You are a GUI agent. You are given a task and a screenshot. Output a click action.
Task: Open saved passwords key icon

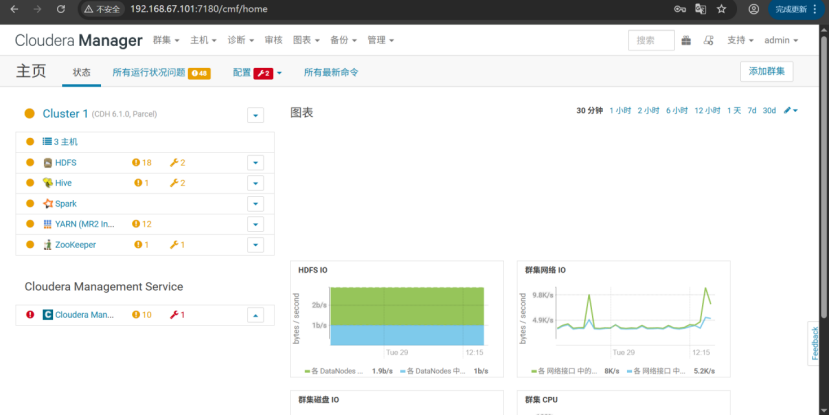680,9
